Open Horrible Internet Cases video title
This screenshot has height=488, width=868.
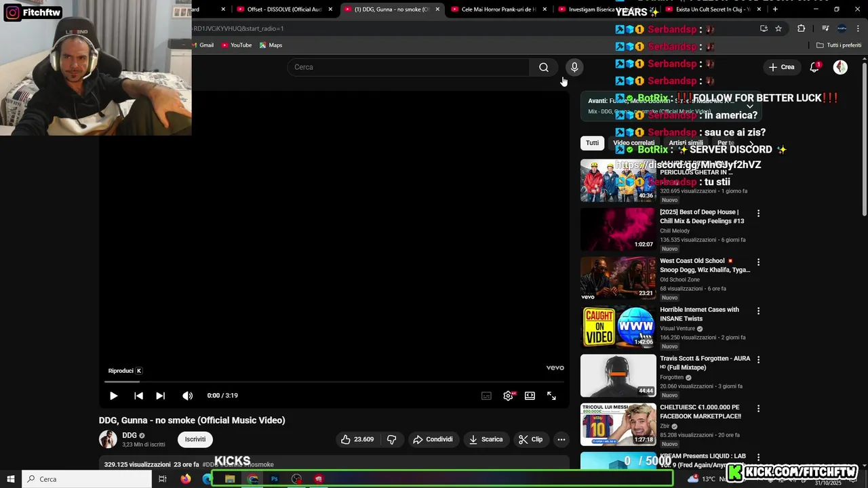click(x=699, y=314)
